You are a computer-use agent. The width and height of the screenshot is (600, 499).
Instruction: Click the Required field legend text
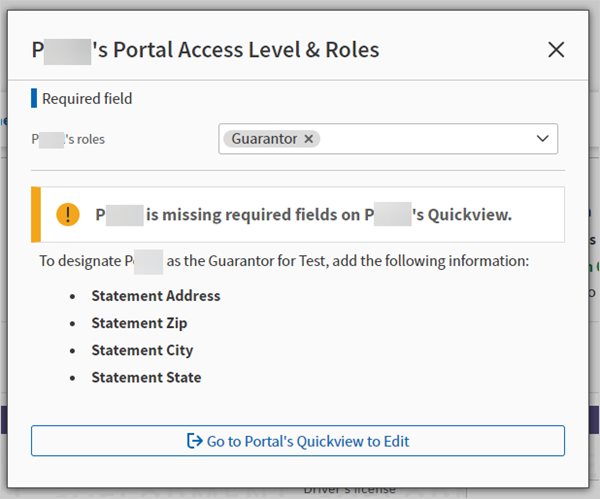[x=87, y=98]
